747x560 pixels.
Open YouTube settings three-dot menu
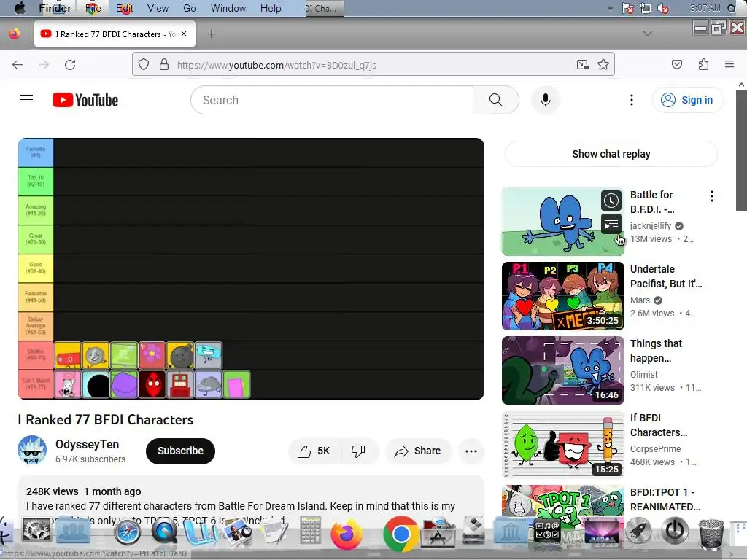coord(632,100)
